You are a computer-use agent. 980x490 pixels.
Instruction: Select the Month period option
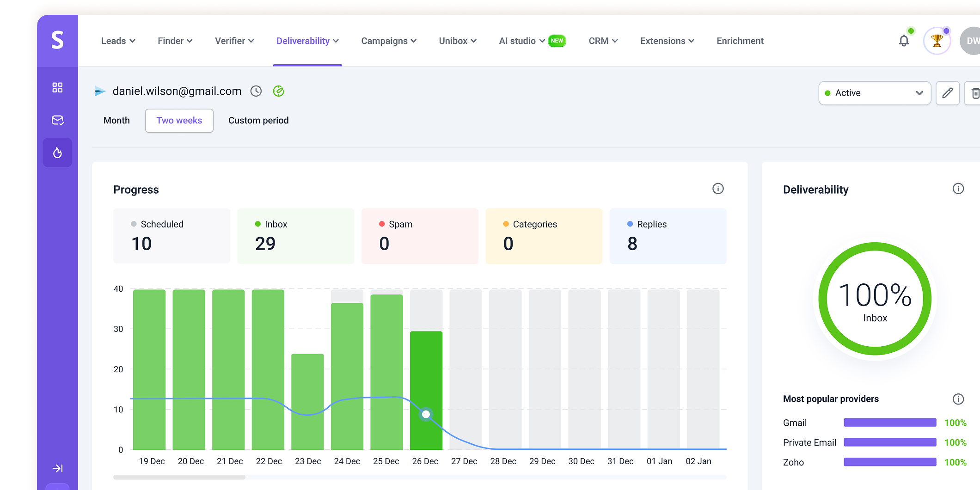(116, 121)
